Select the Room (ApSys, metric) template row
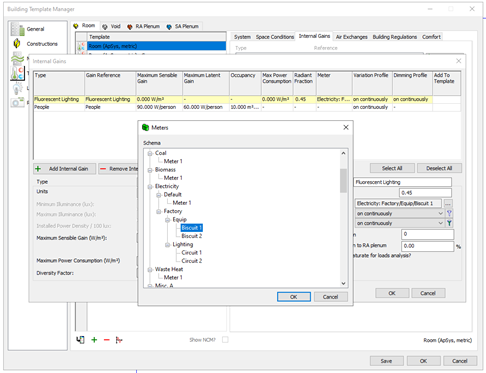 (x=156, y=46)
